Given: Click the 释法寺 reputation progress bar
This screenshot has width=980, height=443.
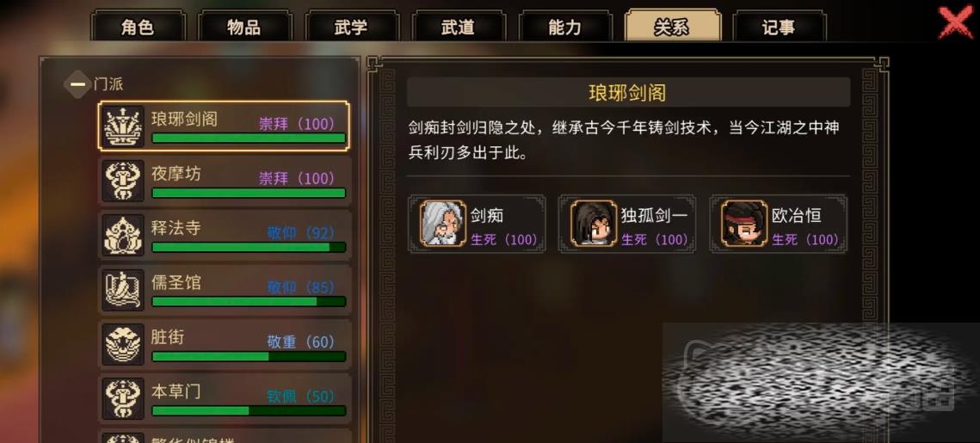Looking at the screenshot, I should pyautogui.click(x=249, y=248).
